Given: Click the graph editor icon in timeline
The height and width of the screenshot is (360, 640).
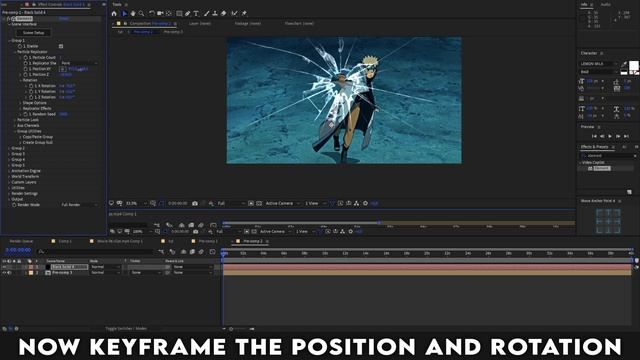Looking at the screenshot, I should click(x=212, y=252).
